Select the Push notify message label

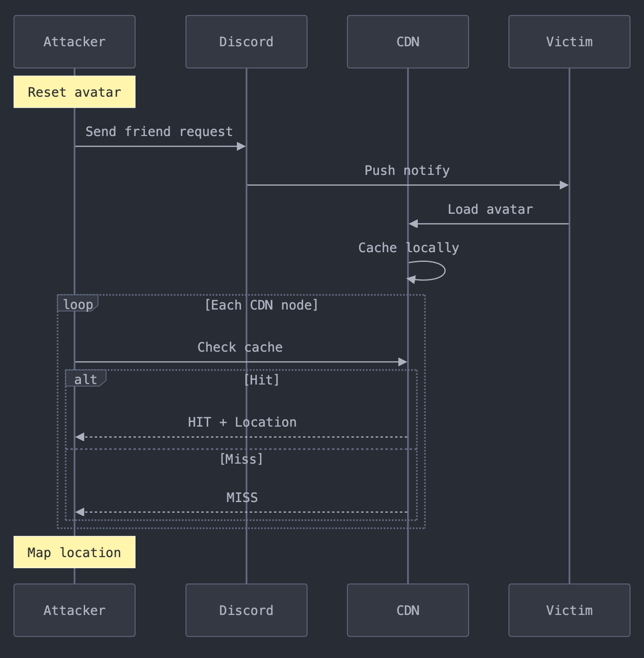[x=407, y=171]
